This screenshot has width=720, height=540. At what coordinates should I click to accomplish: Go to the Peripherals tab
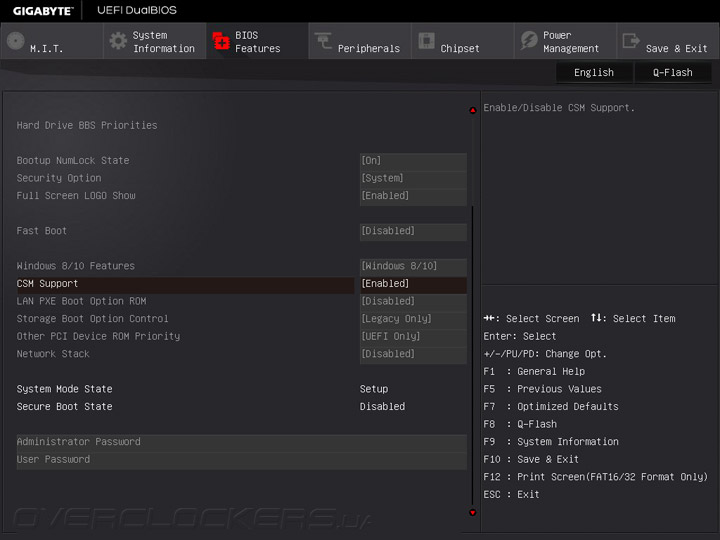pyautogui.click(x=360, y=41)
